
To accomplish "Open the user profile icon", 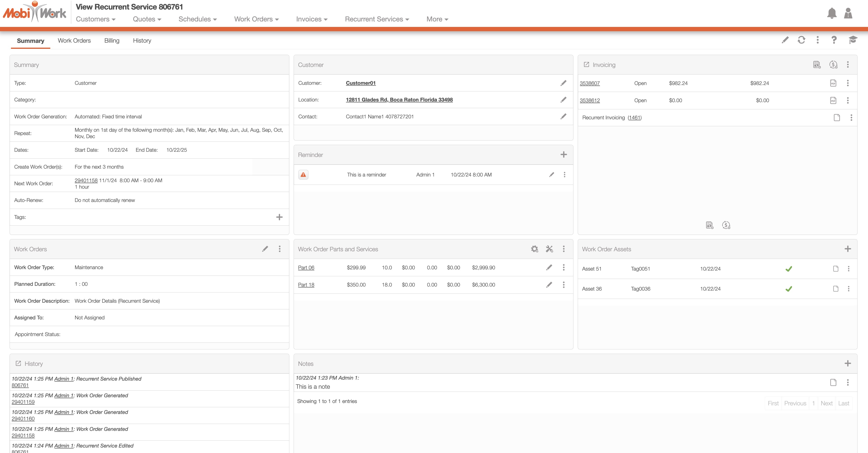I will pos(848,14).
